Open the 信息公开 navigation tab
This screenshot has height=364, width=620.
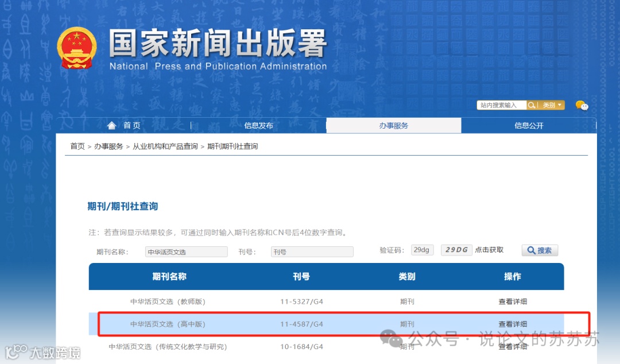tap(529, 125)
